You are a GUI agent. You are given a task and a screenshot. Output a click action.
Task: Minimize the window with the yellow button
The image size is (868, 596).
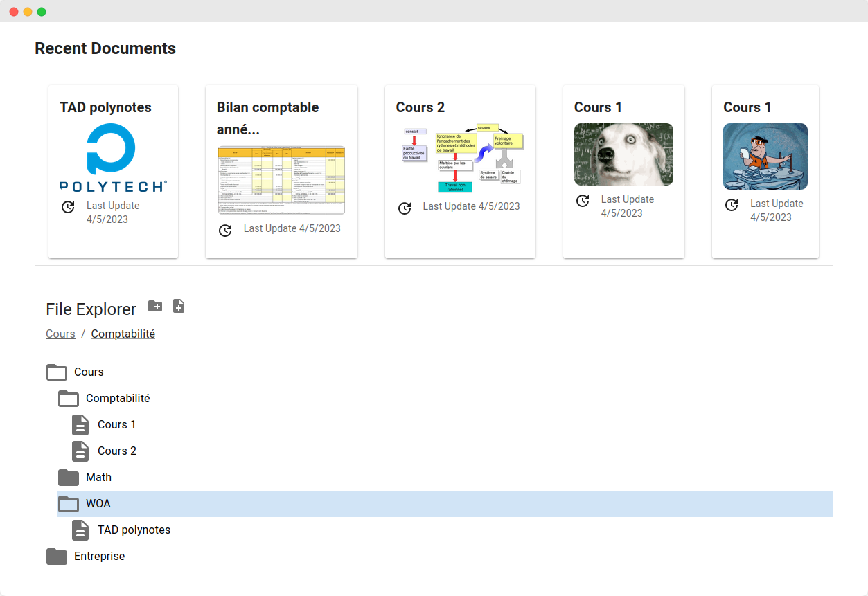(x=28, y=12)
